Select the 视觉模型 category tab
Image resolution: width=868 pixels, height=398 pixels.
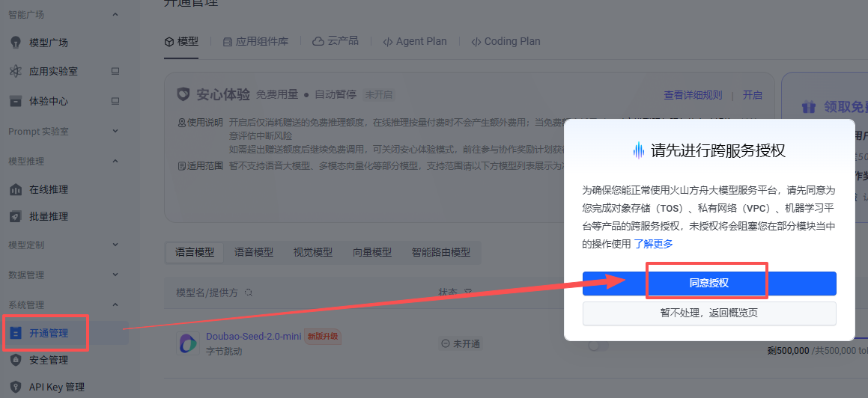click(x=313, y=253)
